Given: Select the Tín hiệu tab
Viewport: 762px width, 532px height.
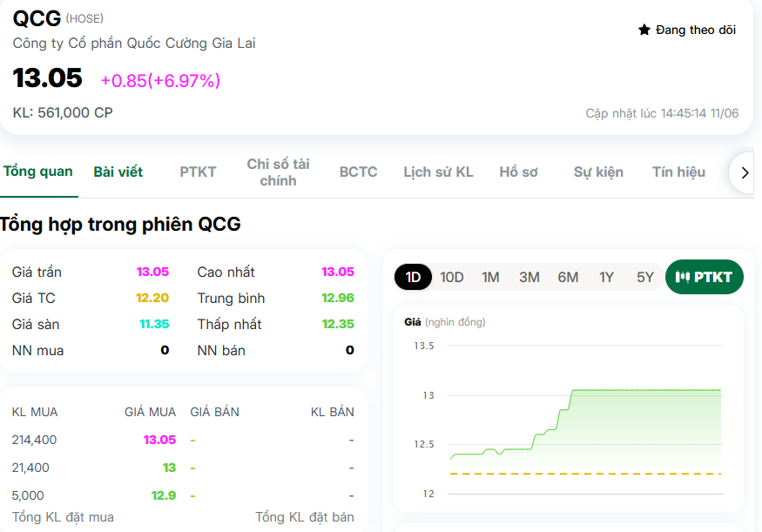Looking at the screenshot, I should 678,172.
